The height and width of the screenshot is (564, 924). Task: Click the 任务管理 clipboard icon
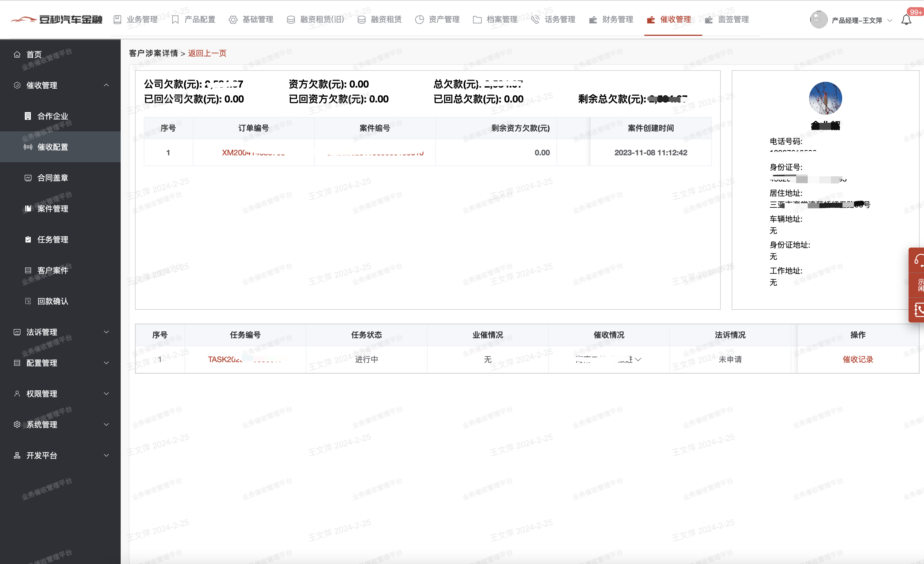coord(28,240)
